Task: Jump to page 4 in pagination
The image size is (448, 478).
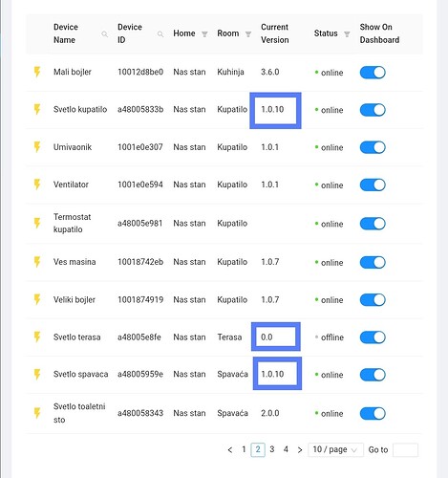Action: coord(286,449)
